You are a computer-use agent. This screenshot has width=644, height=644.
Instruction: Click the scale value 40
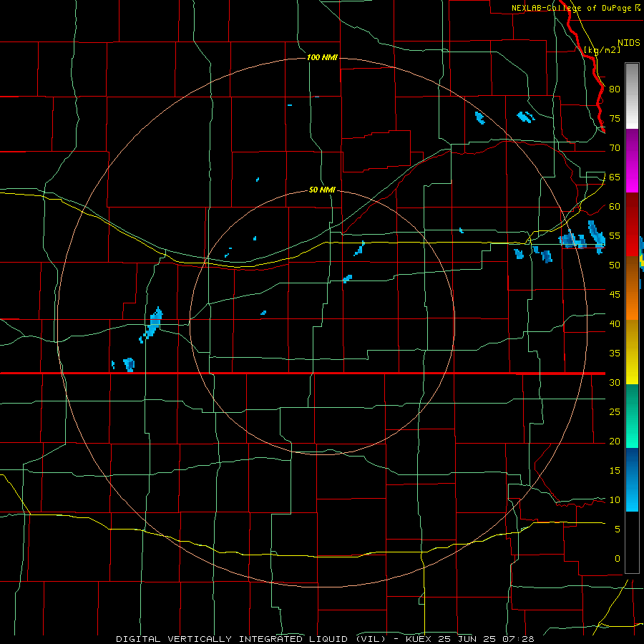pyautogui.click(x=615, y=323)
